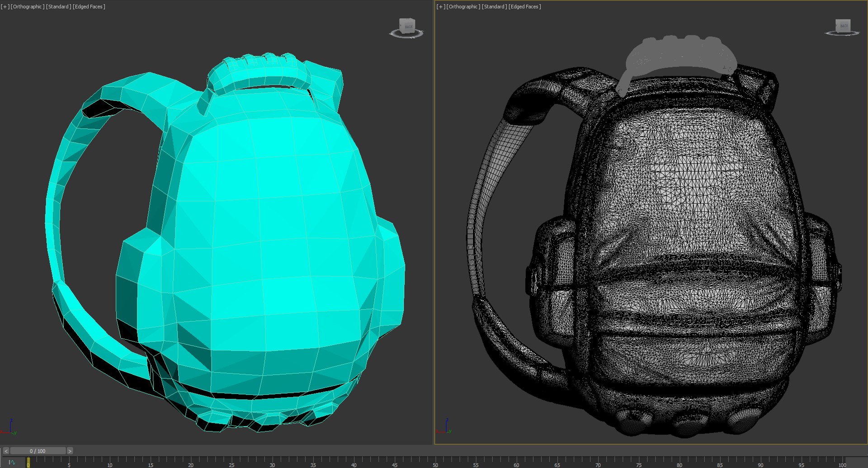Jump to frame 100 on the timeline
The height and width of the screenshot is (468, 868).
point(842,462)
